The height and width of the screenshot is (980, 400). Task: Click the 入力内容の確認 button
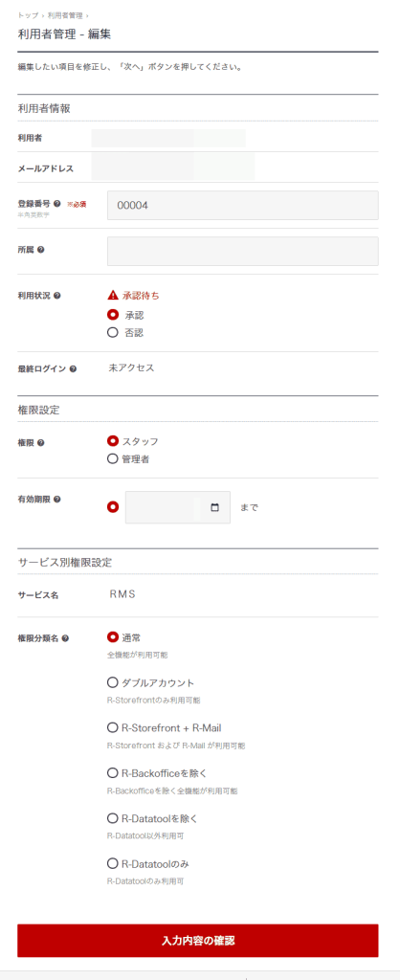[198, 941]
